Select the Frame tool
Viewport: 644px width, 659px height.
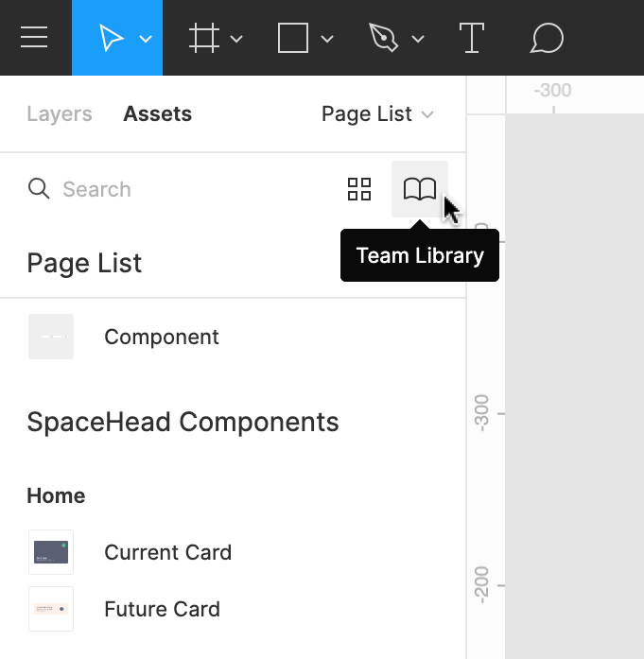tap(203, 38)
